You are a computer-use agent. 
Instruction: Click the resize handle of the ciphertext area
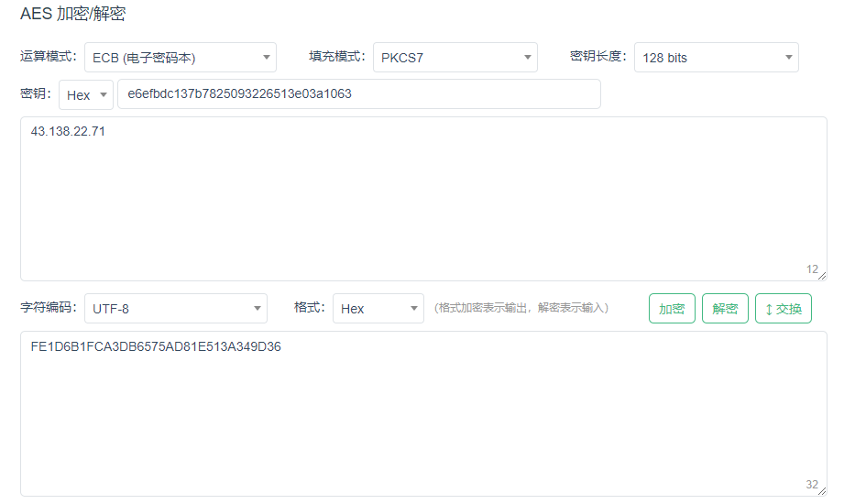[822, 491]
